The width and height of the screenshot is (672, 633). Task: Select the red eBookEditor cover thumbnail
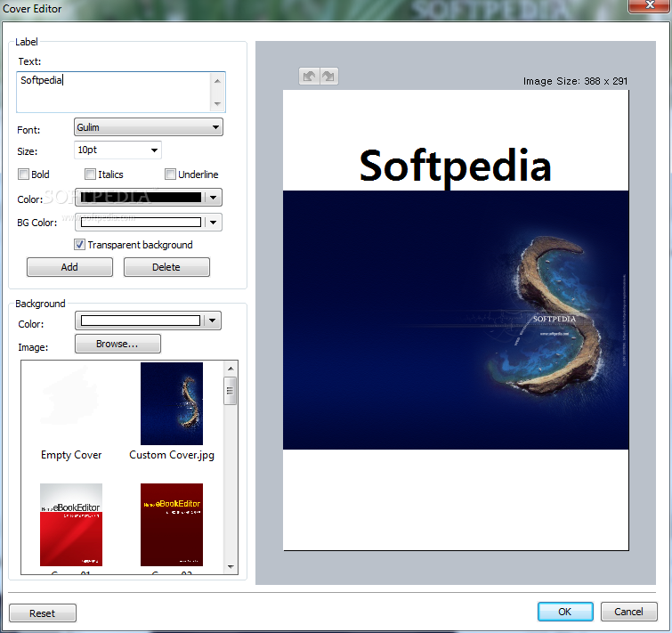[71, 524]
